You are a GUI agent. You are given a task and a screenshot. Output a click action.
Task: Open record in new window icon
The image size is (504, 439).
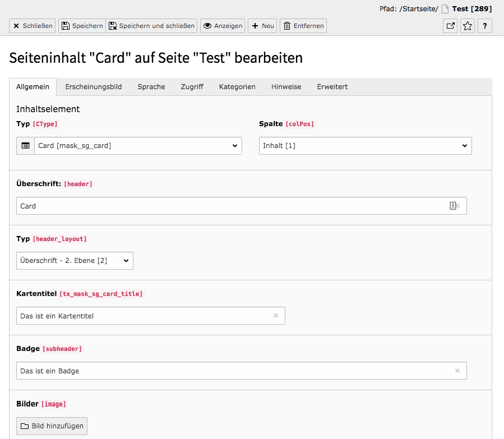(x=450, y=26)
